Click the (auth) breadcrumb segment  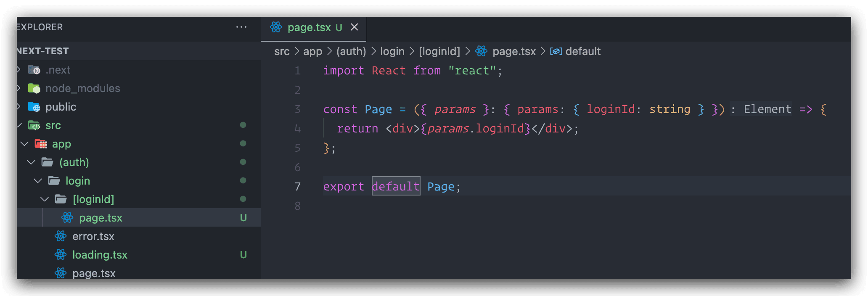[x=351, y=51]
